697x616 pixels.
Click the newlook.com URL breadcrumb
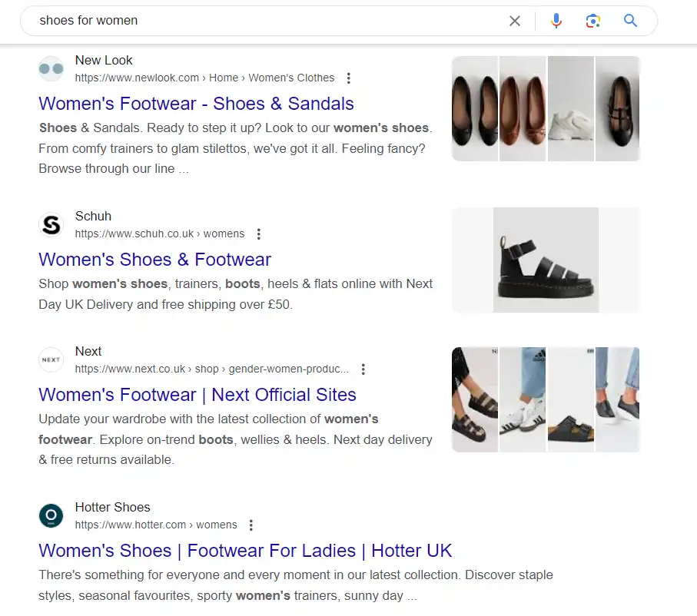(x=204, y=78)
